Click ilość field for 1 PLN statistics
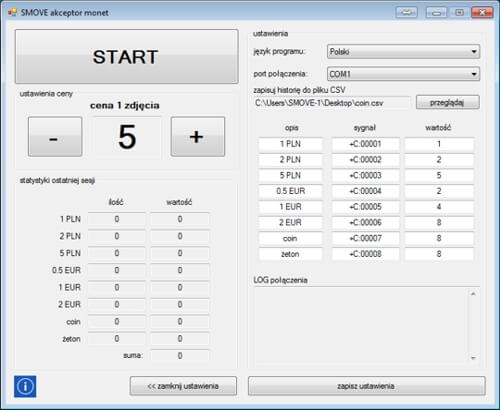The image size is (500, 410). point(117,219)
